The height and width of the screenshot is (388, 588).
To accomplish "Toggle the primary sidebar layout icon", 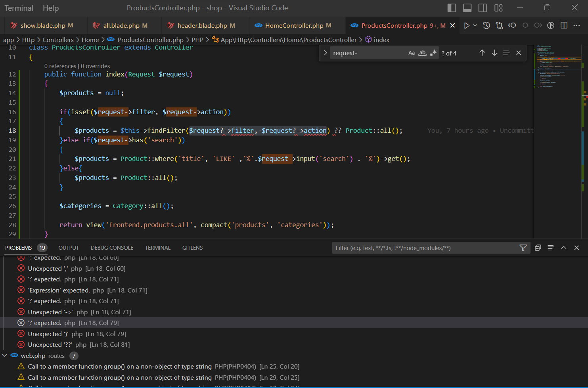I will 452,8.
